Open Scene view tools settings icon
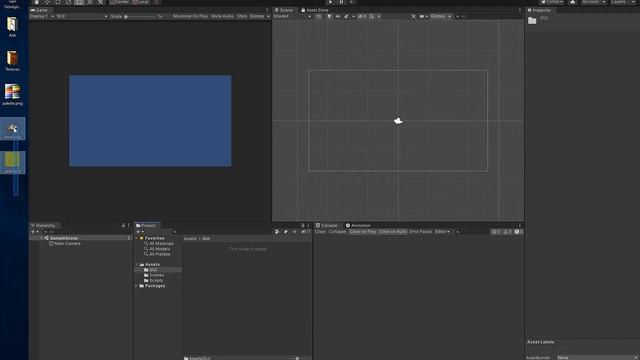Viewport: 640px width, 360px height. point(413,16)
